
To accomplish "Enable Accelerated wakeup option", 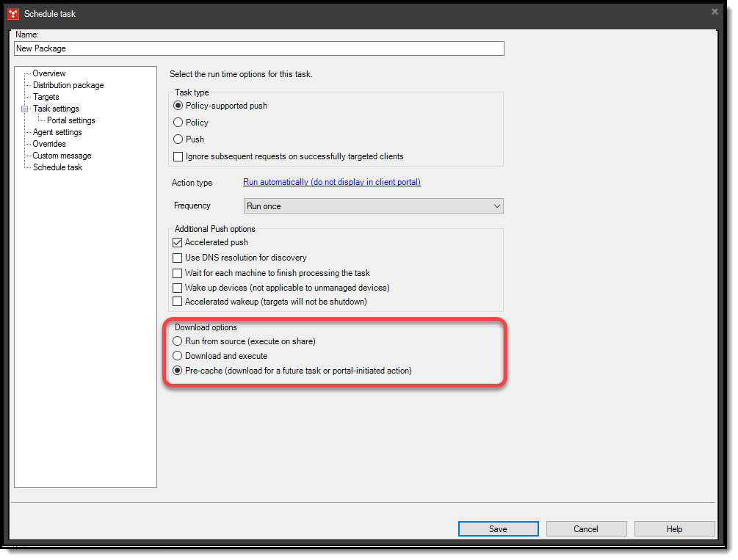I will click(x=177, y=302).
